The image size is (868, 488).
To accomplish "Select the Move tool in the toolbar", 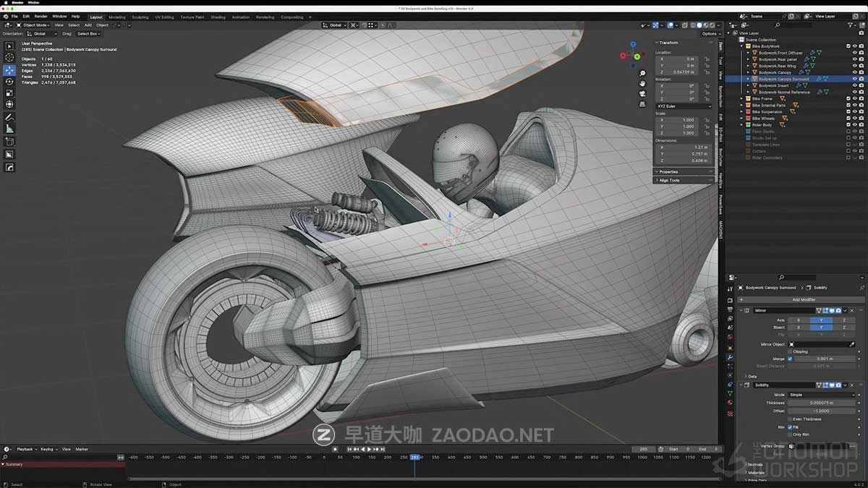I will pyautogui.click(x=9, y=70).
